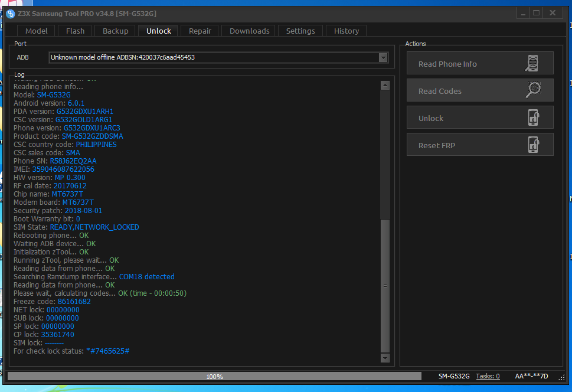This screenshot has width=572, height=392.
Task: Click RF cal date 20170612
Action: (x=70, y=186)
